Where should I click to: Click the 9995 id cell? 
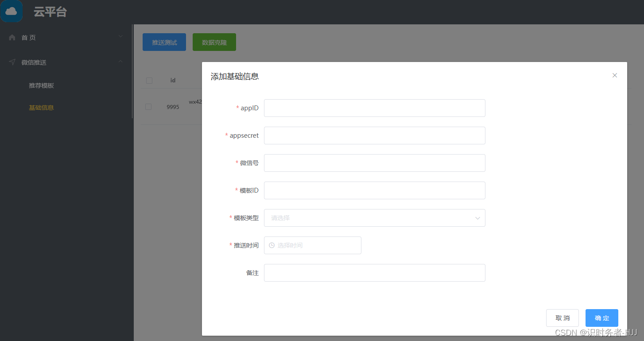click(x=173, y=107)
